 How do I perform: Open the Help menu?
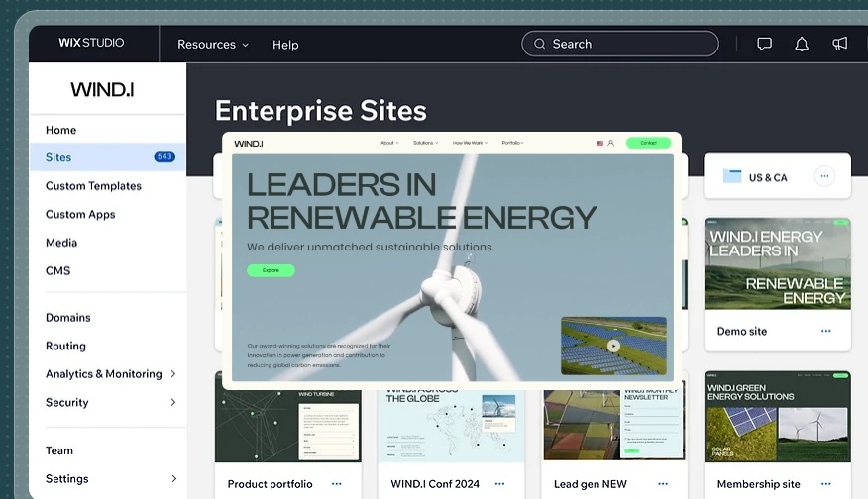pyautogui.click(x=285, y=45)
